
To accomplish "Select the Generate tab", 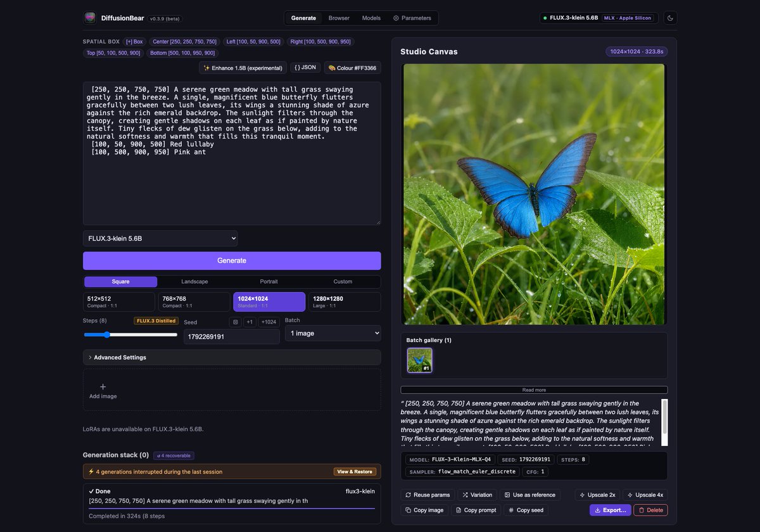I will point(303,18).
